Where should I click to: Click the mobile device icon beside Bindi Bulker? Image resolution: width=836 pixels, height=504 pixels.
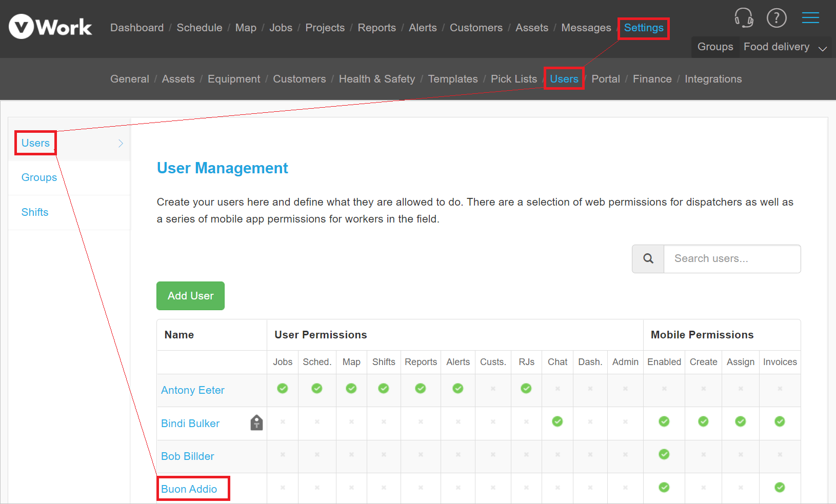click(256, 422)
